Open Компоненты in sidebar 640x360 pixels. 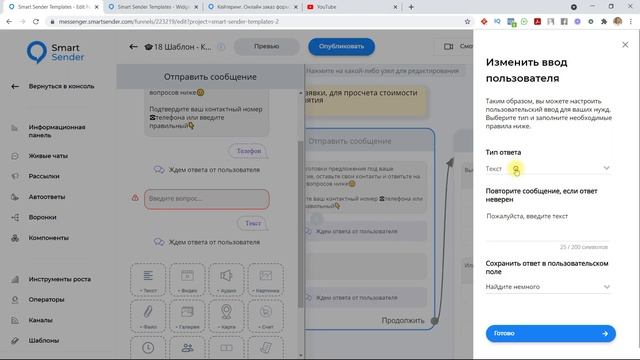49,238
